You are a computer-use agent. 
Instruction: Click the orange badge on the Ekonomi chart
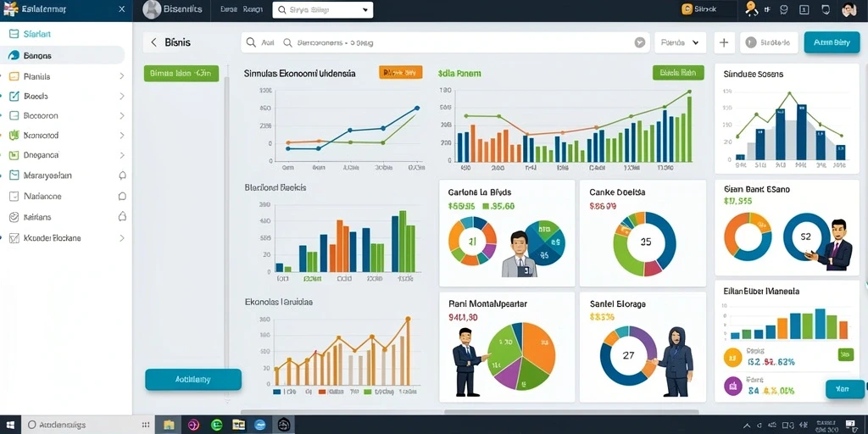pos(401,72)
